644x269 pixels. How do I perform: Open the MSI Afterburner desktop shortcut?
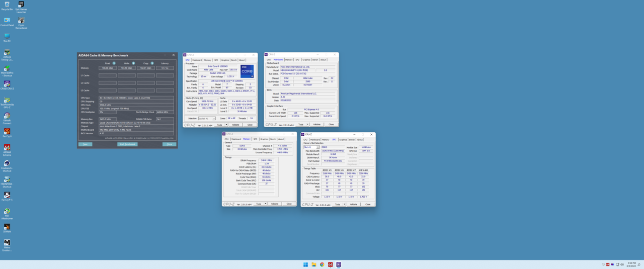(7, 212)
